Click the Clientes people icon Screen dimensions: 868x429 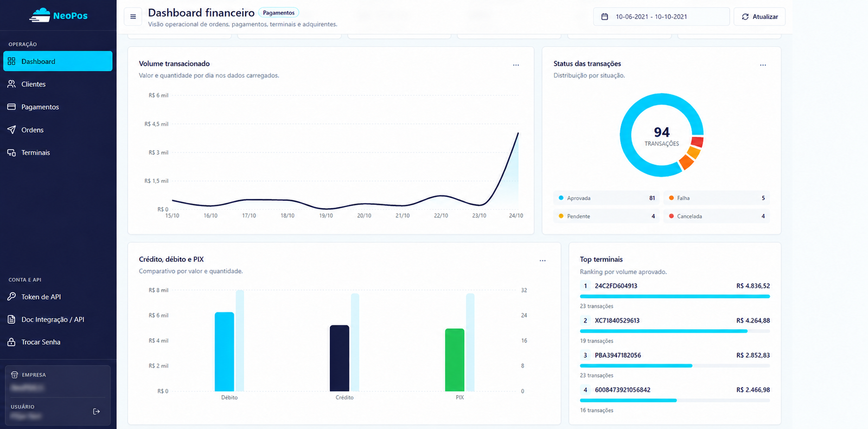click(x=11, y=84)
